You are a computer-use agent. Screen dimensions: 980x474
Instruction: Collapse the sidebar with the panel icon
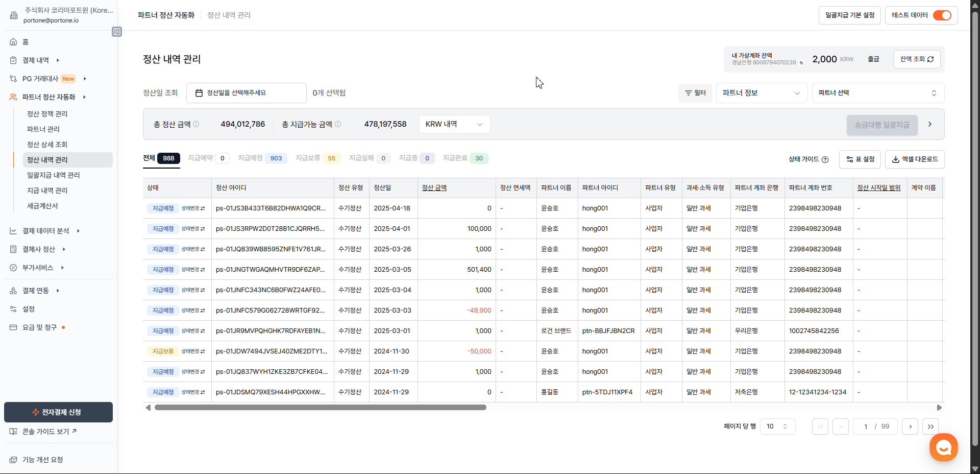(117, 32)
